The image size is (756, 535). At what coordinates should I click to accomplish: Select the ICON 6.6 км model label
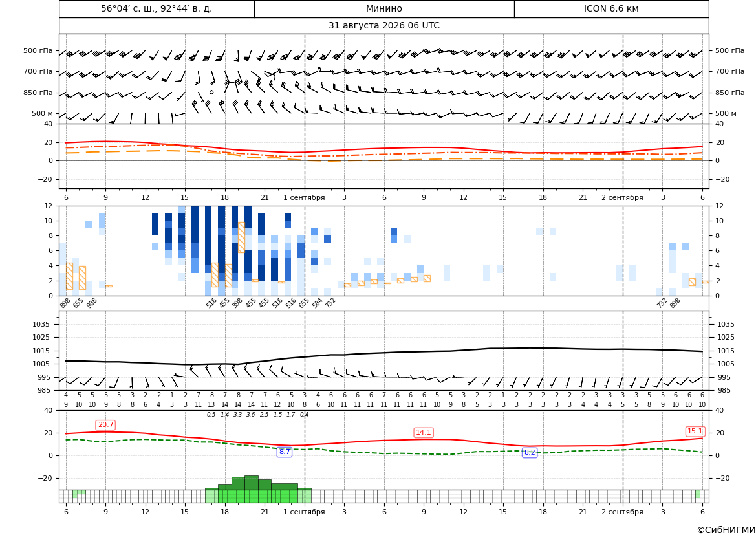click(611, 8)
